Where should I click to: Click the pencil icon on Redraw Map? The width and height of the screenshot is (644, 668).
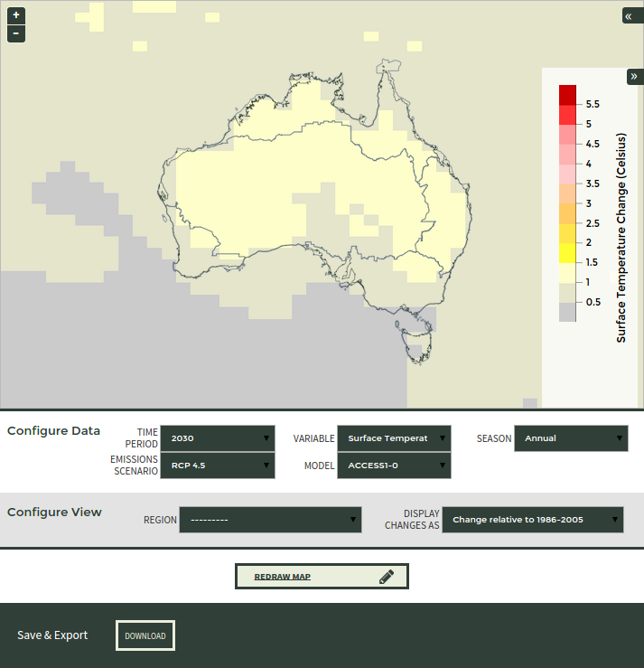click(x=387, y=577)
